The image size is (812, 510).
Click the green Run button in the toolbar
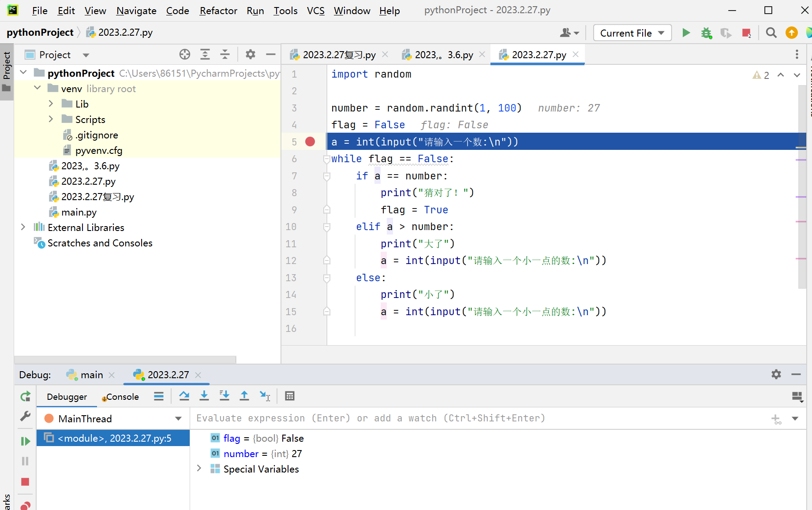[686, 33]
